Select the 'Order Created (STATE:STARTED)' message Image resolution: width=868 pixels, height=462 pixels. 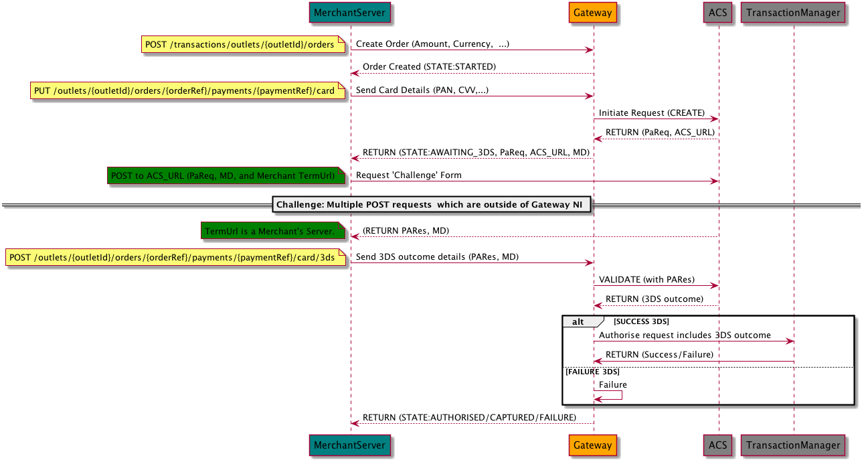429,67
